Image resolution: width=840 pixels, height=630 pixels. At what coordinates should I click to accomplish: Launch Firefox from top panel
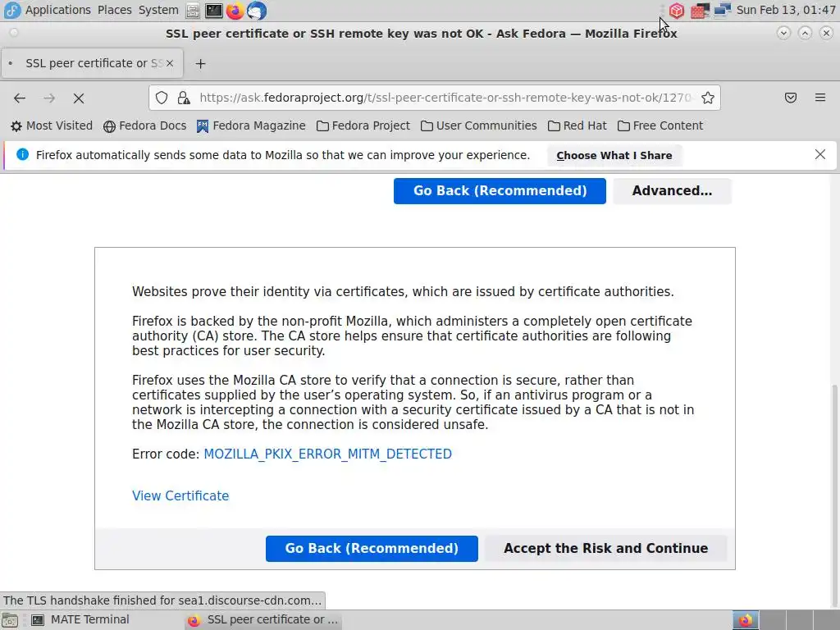pyautogui.click(x=235, y=10)
